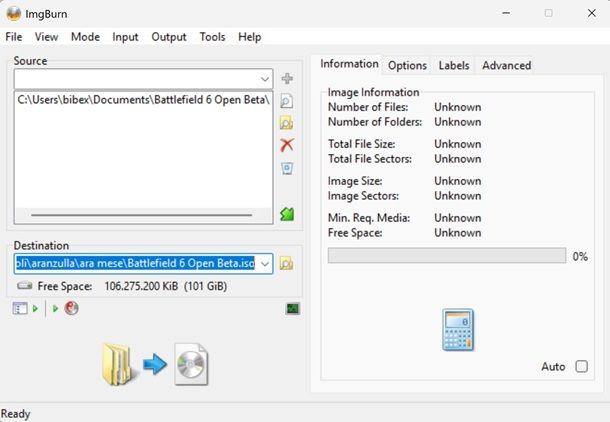Click the Browse for a file icon

(287, 101)
